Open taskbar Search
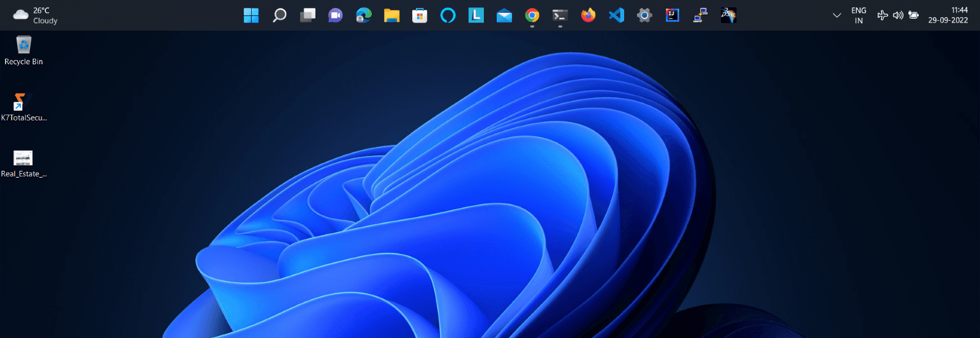Viewport: 980px width, 338px height. coord(279,15)
